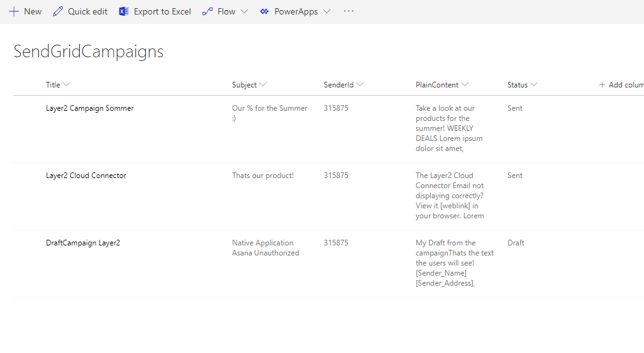Click the plus icon for New item
The width and height of the screenshot is (644, 353).
14,11
